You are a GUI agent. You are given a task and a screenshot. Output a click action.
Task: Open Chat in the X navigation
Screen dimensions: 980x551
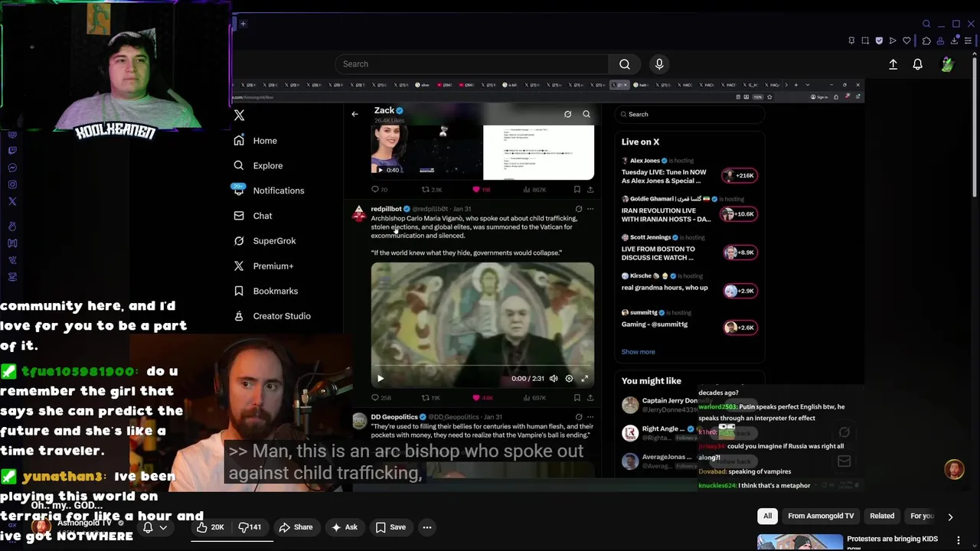click(x=253, y=216)
